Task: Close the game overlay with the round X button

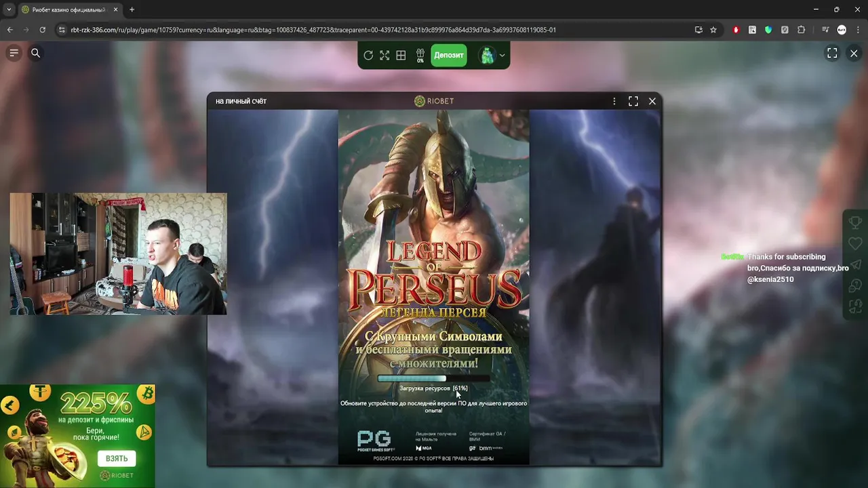Action: [854, 53]
